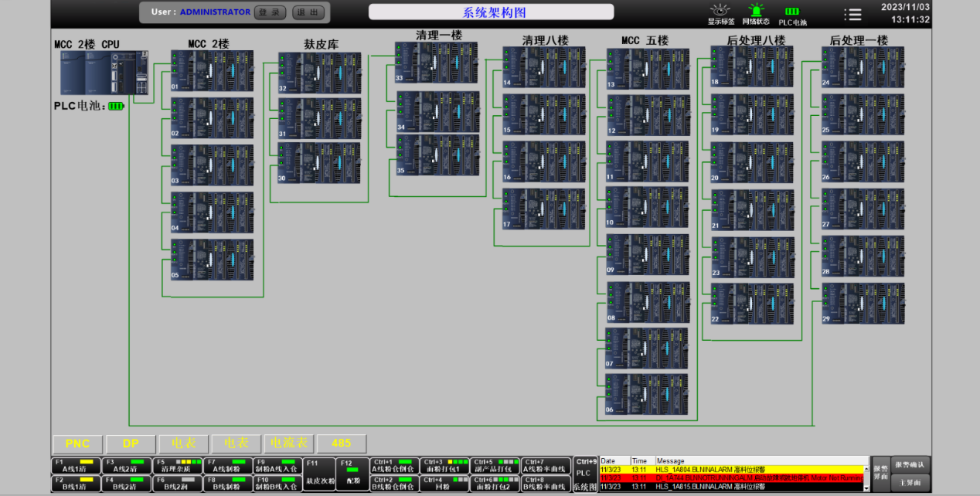Select module 08 under MCC 五楼
This screenshot has height=496, width=980.
[x=647, y=302]
